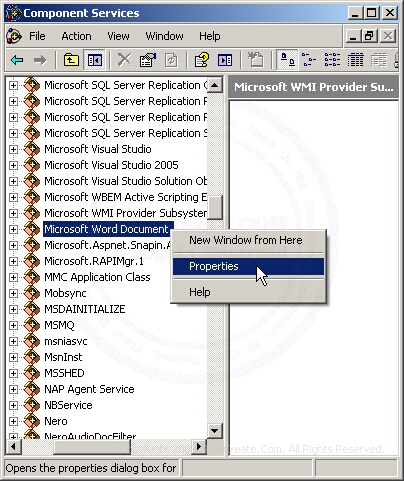The height and width of the screenshot is (481, 404).
Task: Open the Action menu
Action: click(76, 36)
